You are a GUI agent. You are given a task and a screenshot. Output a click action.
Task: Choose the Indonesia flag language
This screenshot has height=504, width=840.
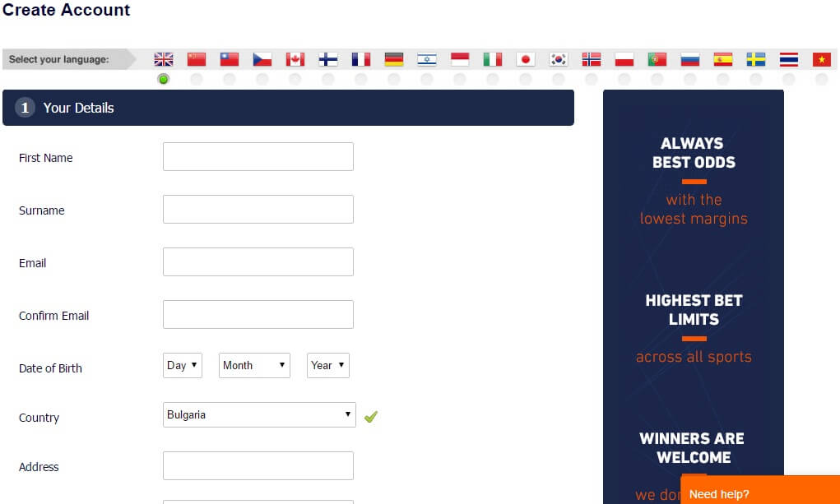(x=460, y=59)
